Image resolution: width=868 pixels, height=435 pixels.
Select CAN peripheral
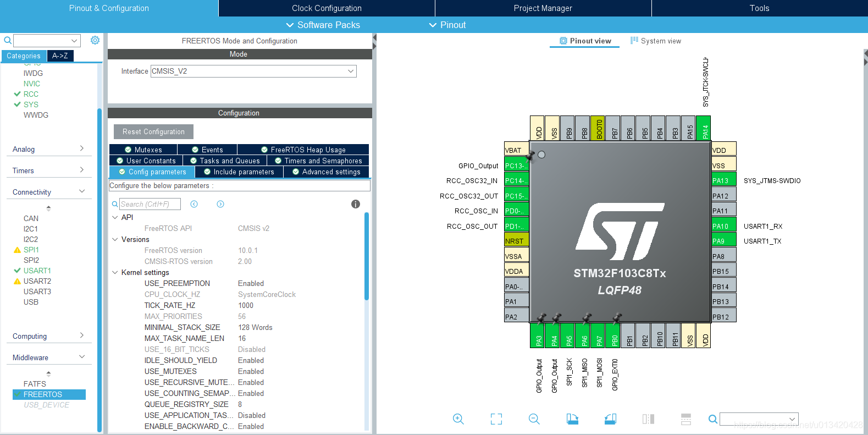pos(31,218)
